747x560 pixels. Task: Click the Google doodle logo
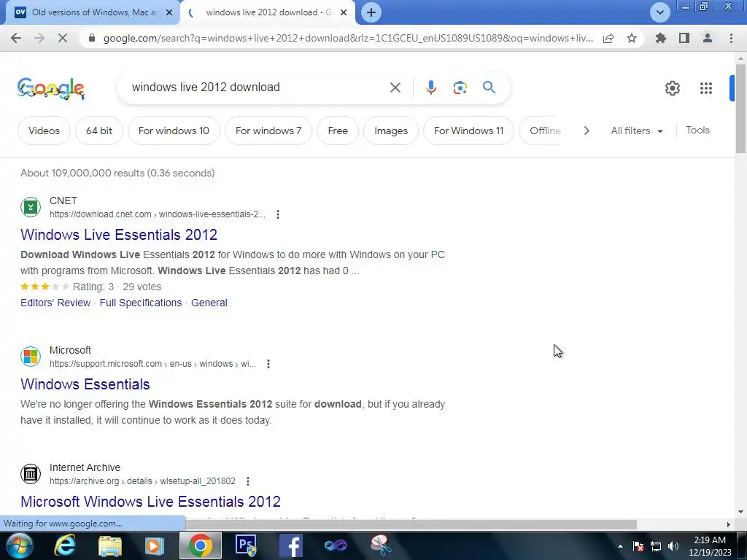point(51,88)
